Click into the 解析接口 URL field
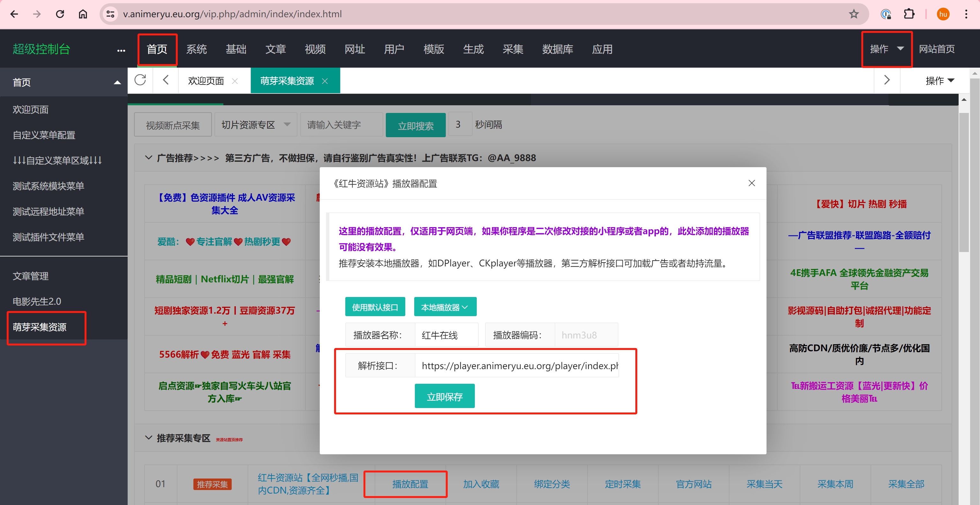The width and height of the screenshot is (980, 505). [516, 366]
